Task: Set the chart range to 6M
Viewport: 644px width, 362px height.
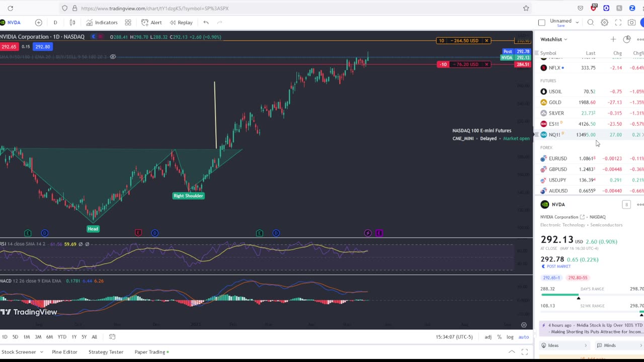Action: pyautogui.click(x=49, y=337)
